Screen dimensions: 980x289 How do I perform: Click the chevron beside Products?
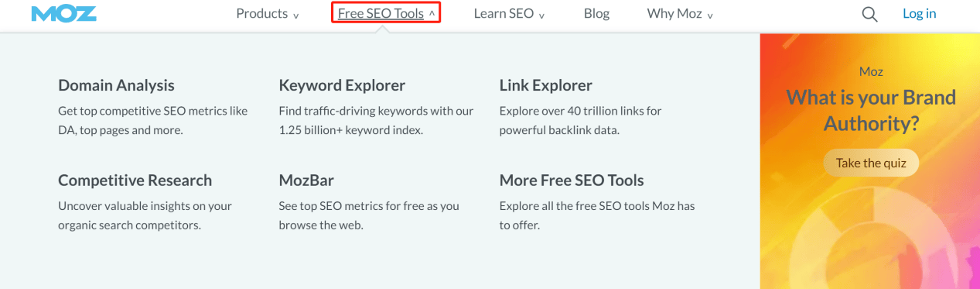[x=296, y=15]
